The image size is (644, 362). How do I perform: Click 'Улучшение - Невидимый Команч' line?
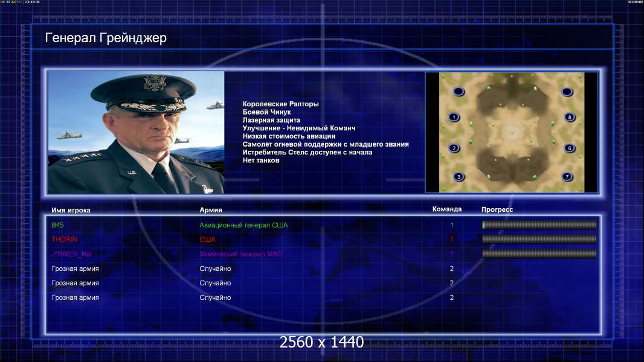point(299,128)
